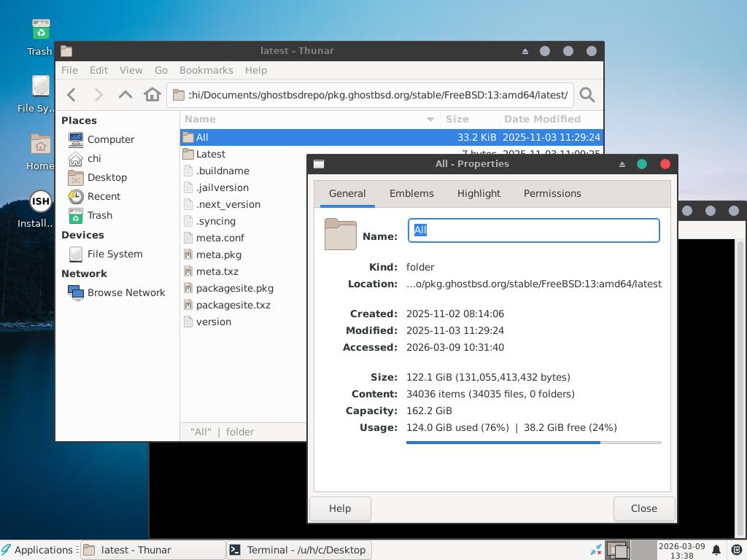The height and width of the screenshot is (560, 747).
Task: Roll up the Properties dialog window
Action: [622, 164]
